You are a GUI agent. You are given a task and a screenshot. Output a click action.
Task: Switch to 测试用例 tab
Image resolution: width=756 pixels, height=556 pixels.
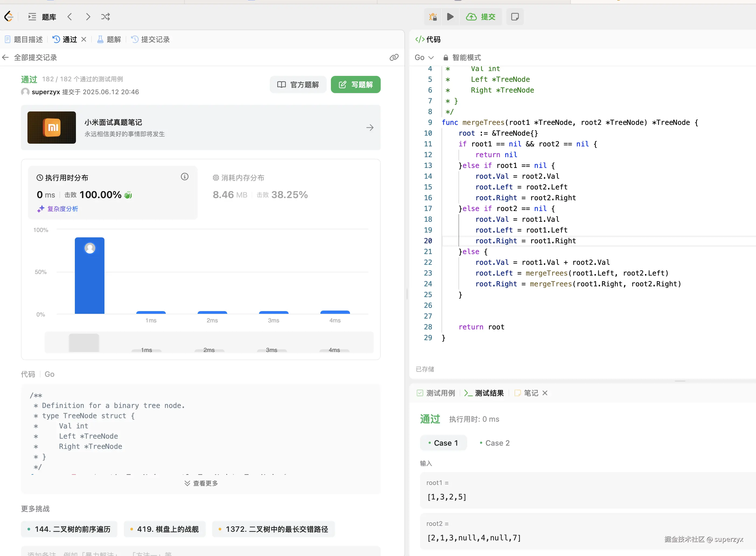436,393
